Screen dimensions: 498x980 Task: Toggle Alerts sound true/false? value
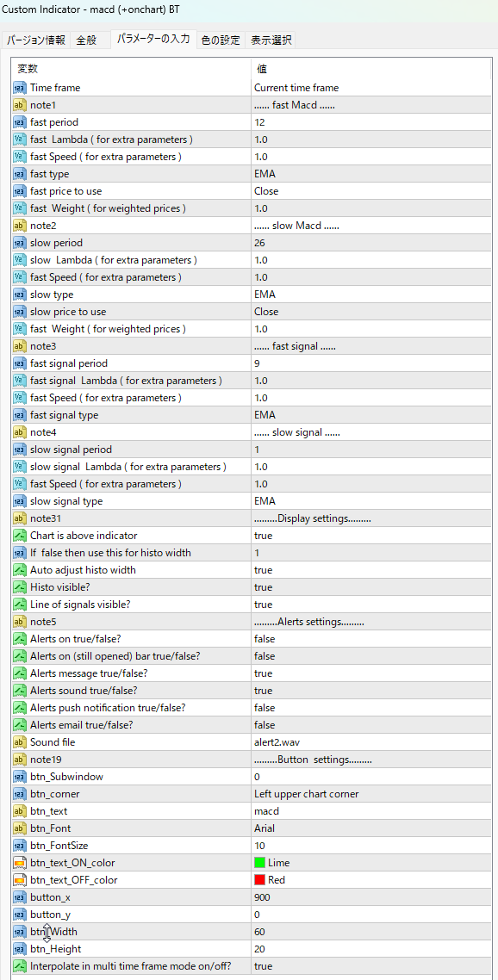pyautogui.click(x=371, y=691)
